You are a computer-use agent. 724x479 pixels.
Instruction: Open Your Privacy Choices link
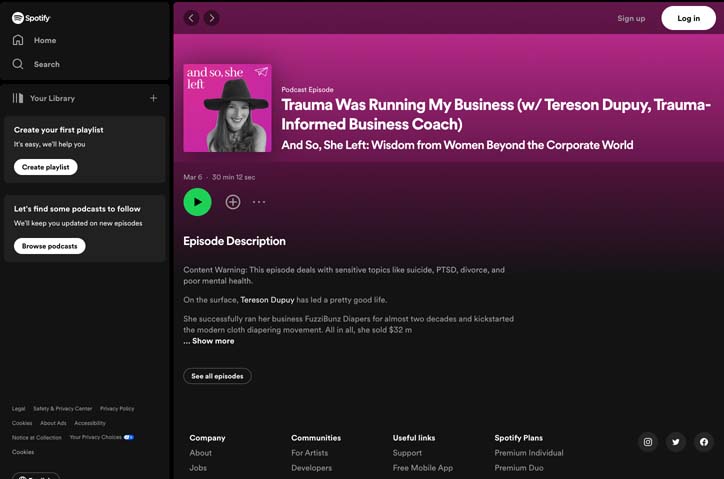[95, 437]
